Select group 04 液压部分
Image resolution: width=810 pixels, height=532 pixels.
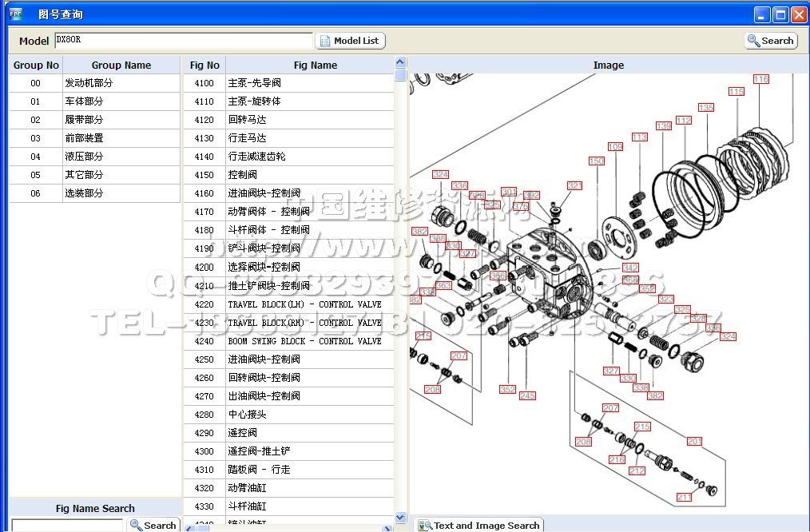tap(88, 157)
